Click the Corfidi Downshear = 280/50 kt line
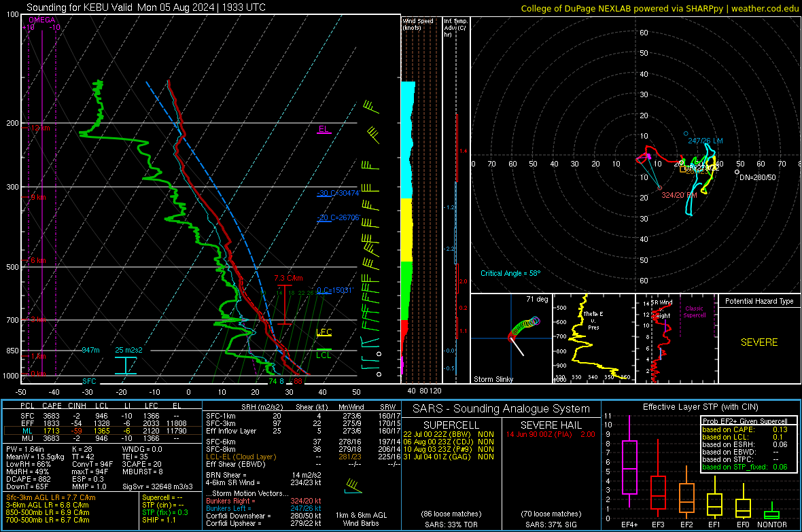Image resolution: width=802 pixels, height=532 pixels. (x=264, y=516)
